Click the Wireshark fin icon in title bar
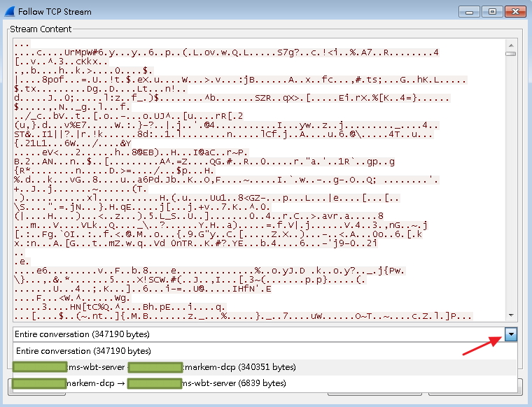The height and width of the screenshot is (407, 532). (x=10, y=11)
